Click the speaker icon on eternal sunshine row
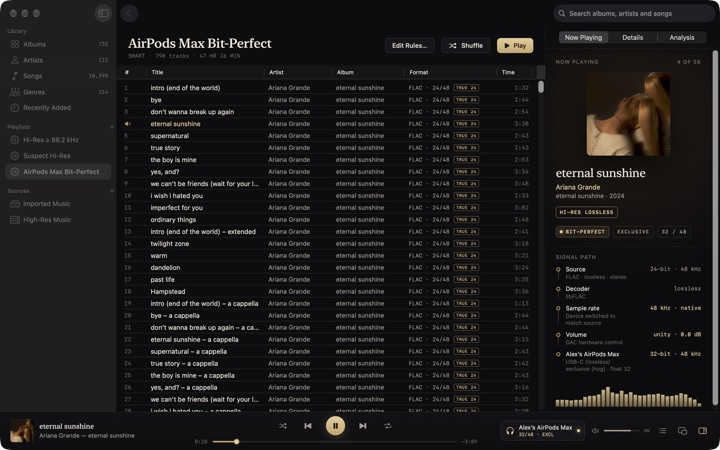The height and width of the screenshot is (450, 720). pos(127,124)
